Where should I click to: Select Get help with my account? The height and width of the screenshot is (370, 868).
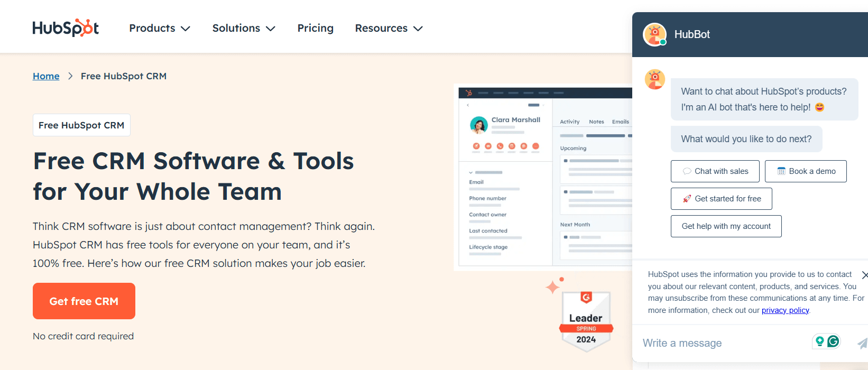click(x=726, y=226)
